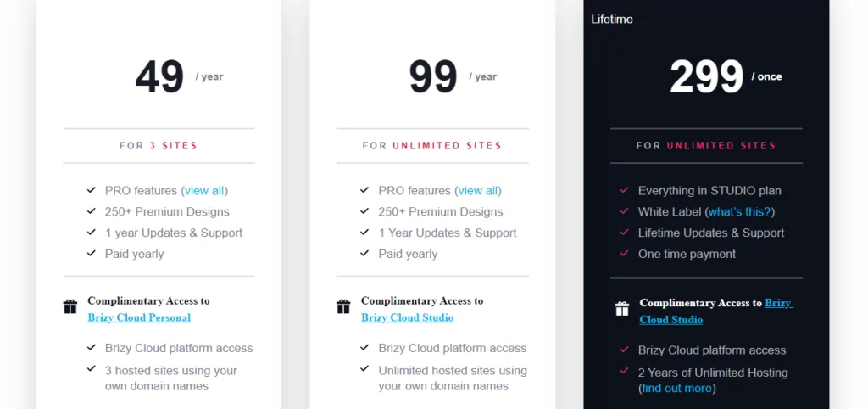Follow Brizy Cloud Studio link in 99/year plan
868x409 pixels.
[x=408, y=317]
